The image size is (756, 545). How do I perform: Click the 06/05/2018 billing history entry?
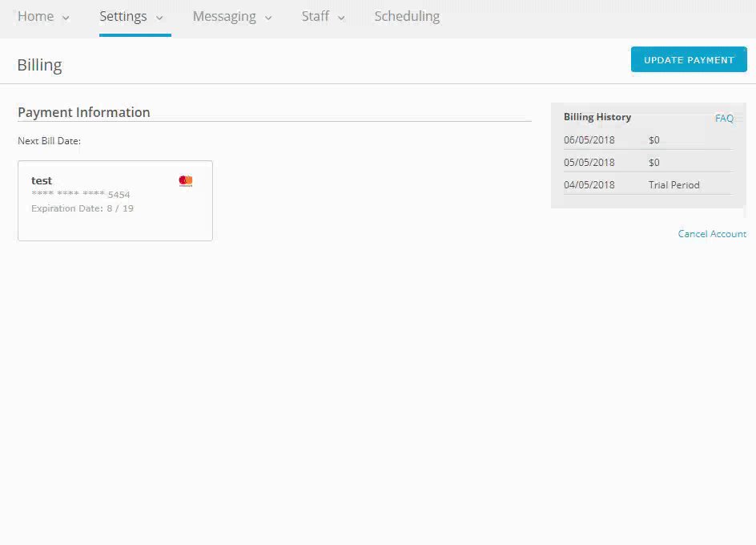coord(589,140)
